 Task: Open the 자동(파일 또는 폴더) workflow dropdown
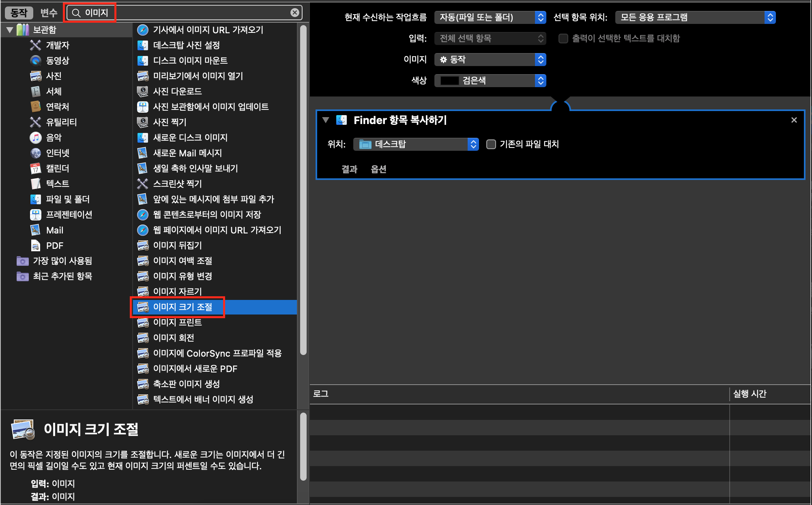coord(490,17)
